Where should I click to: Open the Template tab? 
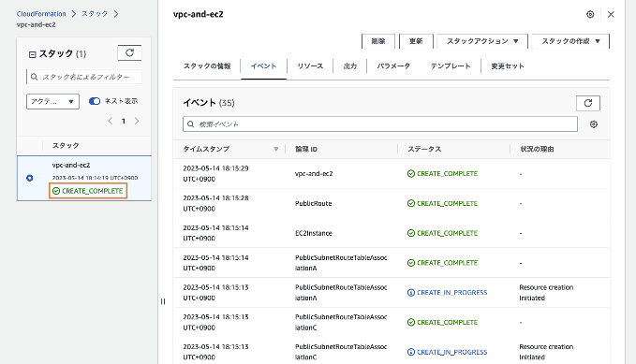point(451,66)
